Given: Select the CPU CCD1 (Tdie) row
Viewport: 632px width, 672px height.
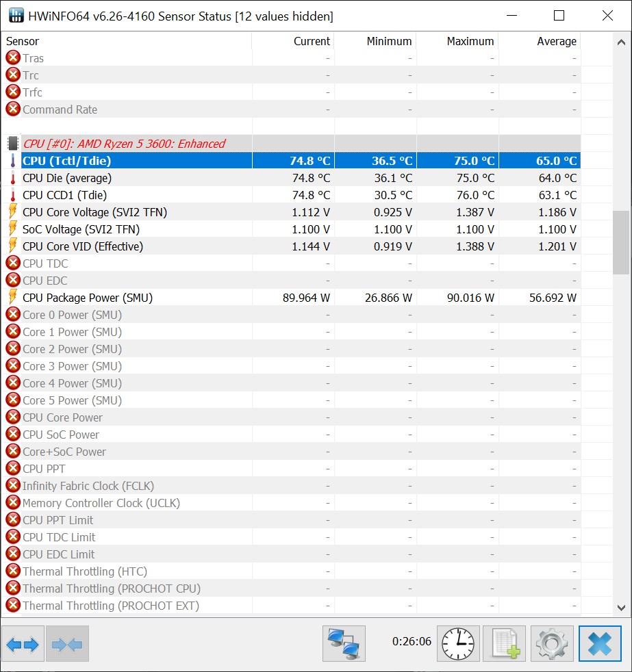Looking at the screenshot, I should click(x=291, y=195).
